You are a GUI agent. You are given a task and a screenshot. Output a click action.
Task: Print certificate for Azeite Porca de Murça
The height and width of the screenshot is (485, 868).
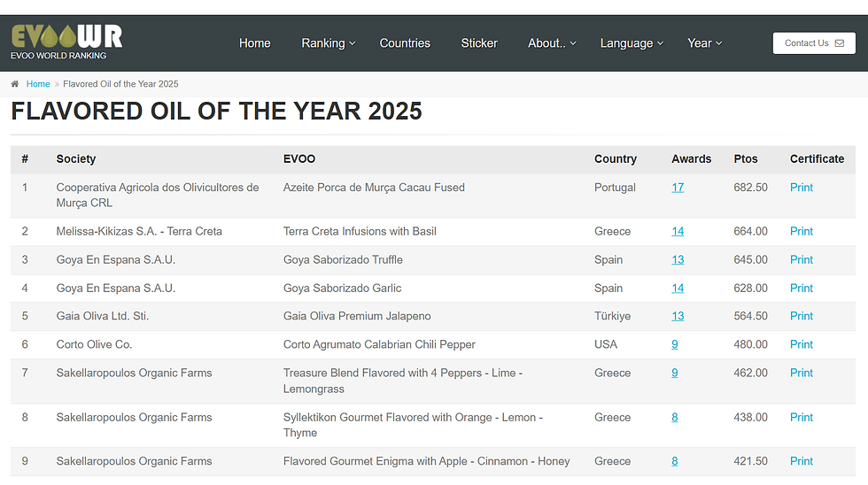[x=801, y=188]
